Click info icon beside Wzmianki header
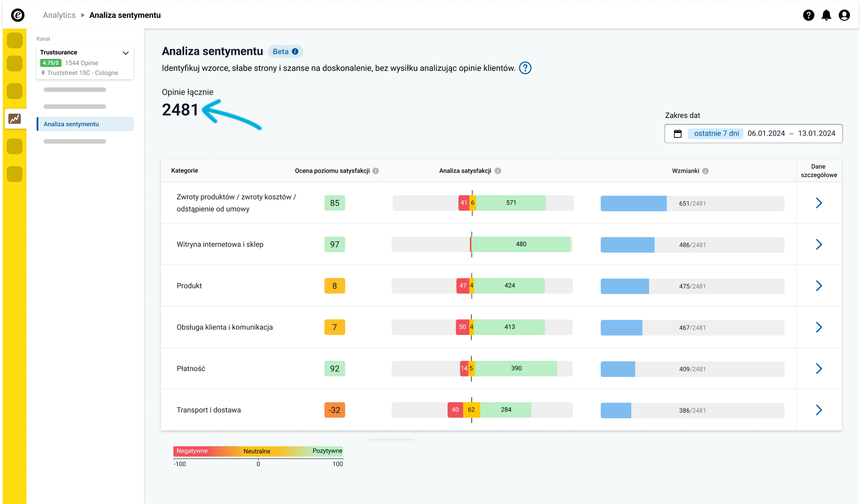 pos(705,171)
